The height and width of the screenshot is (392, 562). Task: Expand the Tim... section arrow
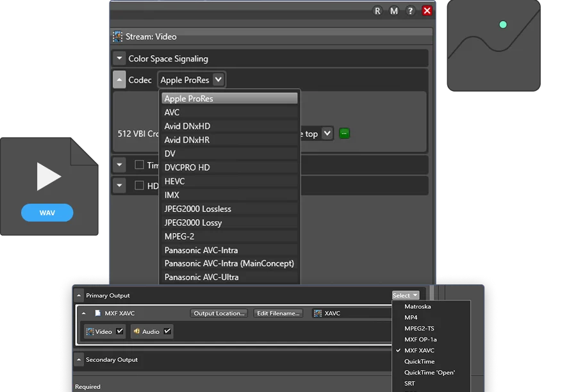click(119, 165)
